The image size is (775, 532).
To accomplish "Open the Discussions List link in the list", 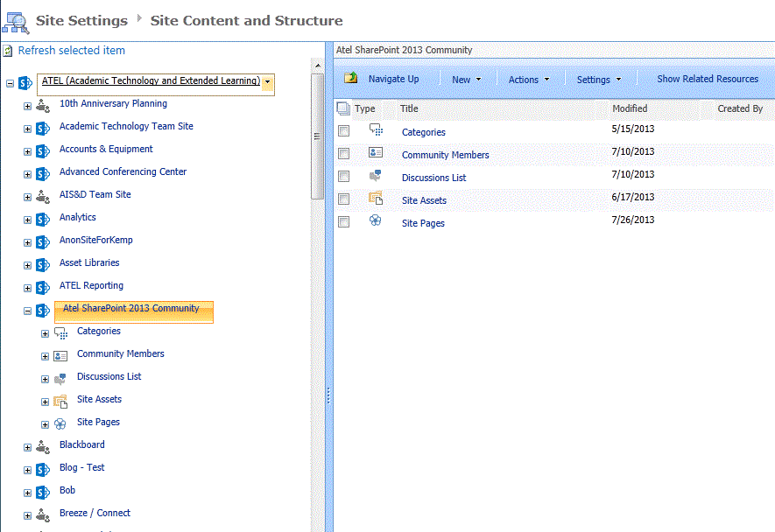I will tap(434, 178).
